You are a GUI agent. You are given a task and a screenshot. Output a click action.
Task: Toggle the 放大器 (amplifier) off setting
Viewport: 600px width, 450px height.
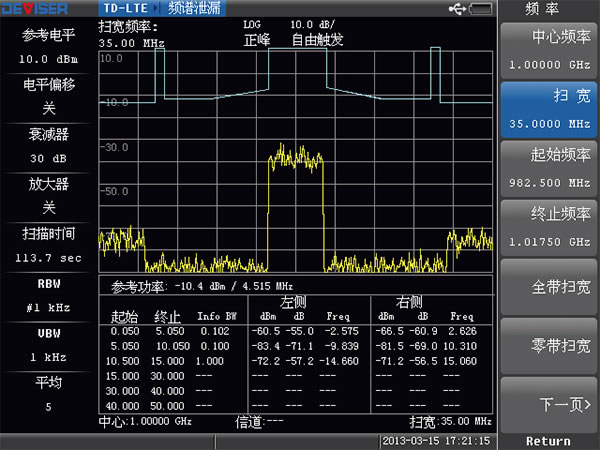coord(47,195)
